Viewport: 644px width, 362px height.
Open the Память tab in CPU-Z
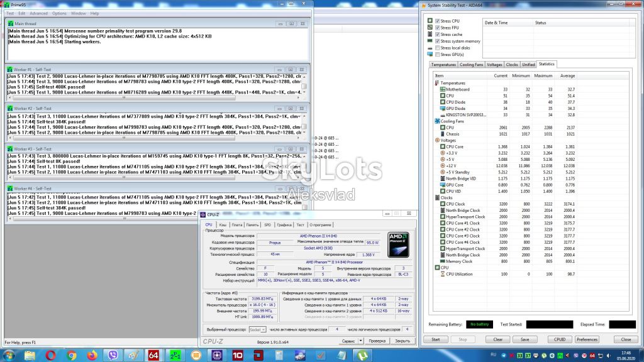pyautogui.click(x=252, y=225)
